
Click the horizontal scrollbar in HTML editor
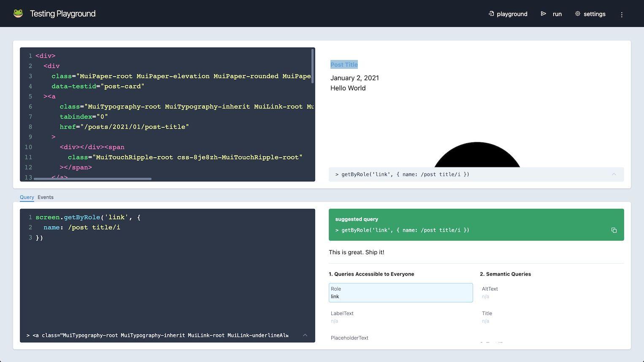coord(92,179)
